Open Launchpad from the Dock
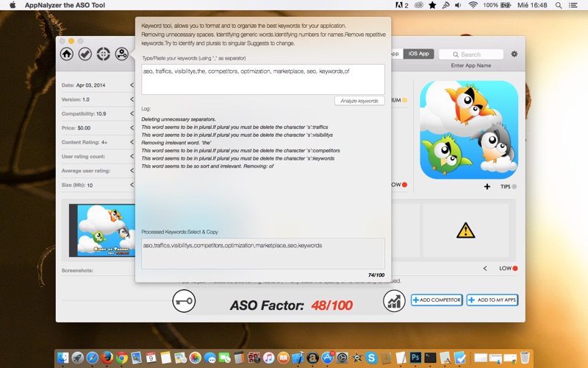The height and width of the screenshot is (368, 588). coord(78,358)
